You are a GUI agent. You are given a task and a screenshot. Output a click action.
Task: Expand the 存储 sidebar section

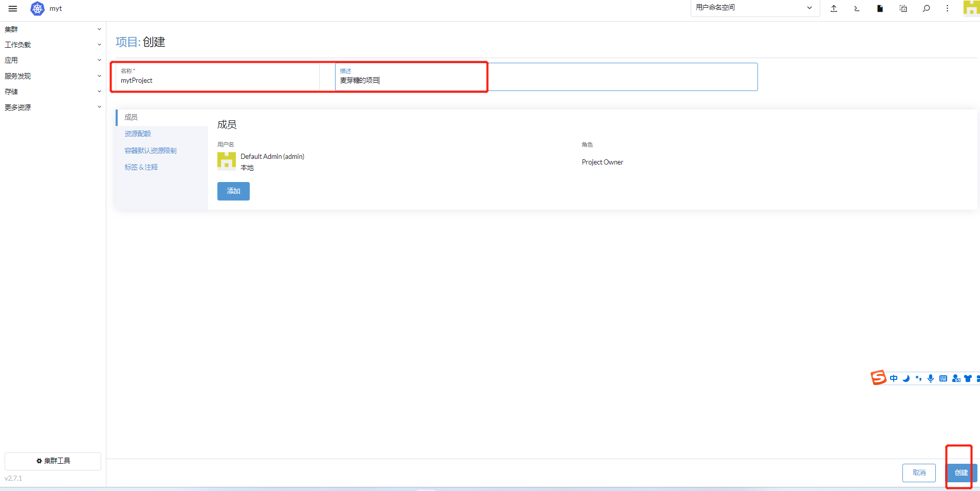click(x=53, y=92)
